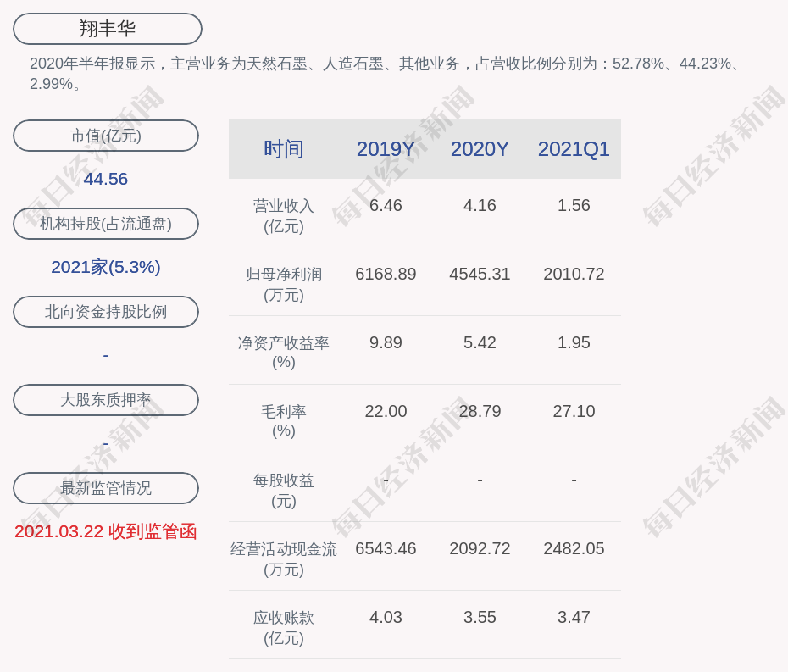The width and height of the screenshot is (788, 672).
Task: Select the 2020Y column header
Action: (480, 149)
